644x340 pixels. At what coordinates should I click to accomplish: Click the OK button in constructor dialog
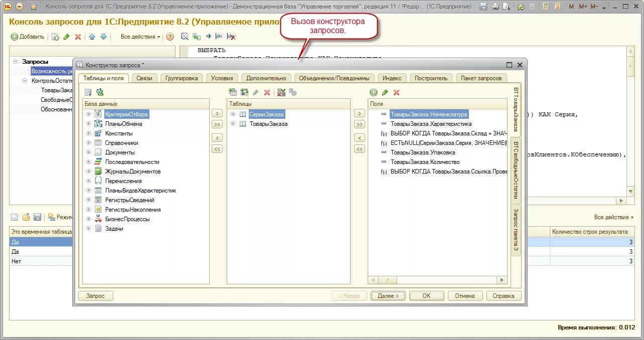click(426, 296)
